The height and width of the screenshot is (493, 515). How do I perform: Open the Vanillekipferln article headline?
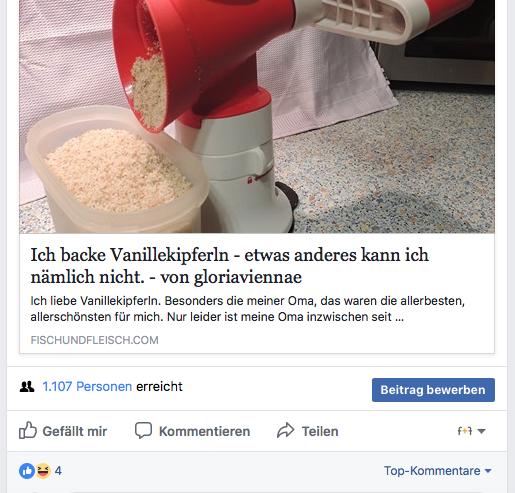pyautogui.click(x=229, y=266)
